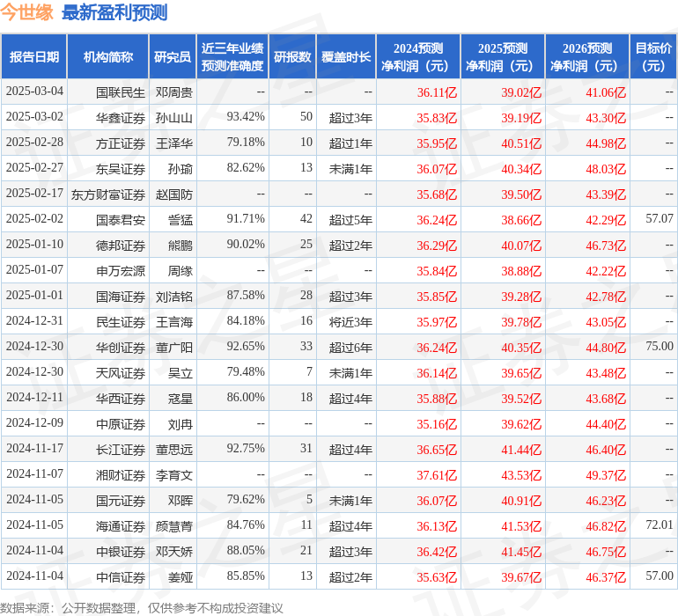Viewport: 678px width, 616px height.
Task: Select the 覆盖时长 column header
Action: [346, 56]
